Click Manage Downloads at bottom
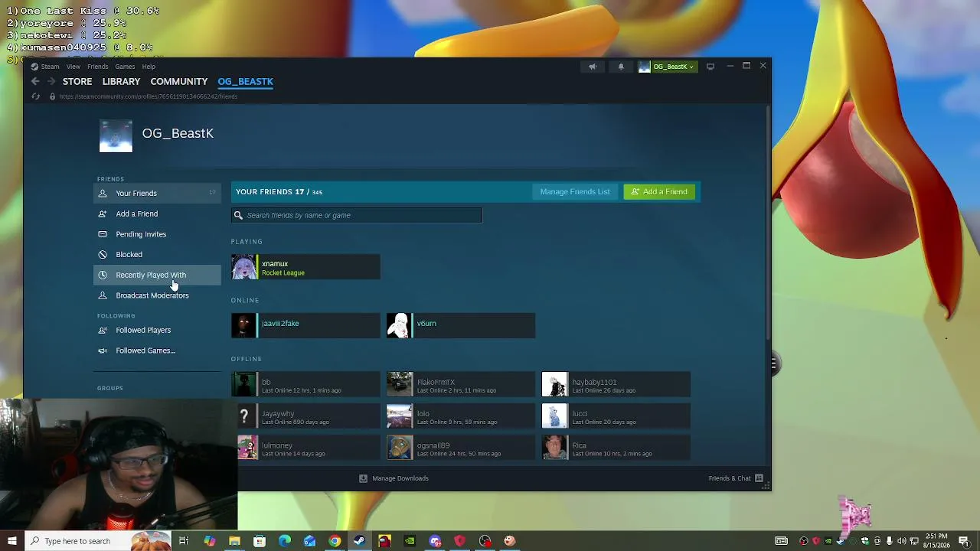 [394, 478]
